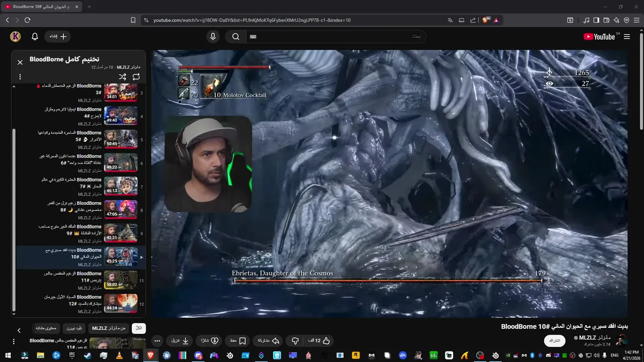This screenshot has height=362, width=644.
Task: Toggle shuffle for the playlist
Action: [122, 77]
